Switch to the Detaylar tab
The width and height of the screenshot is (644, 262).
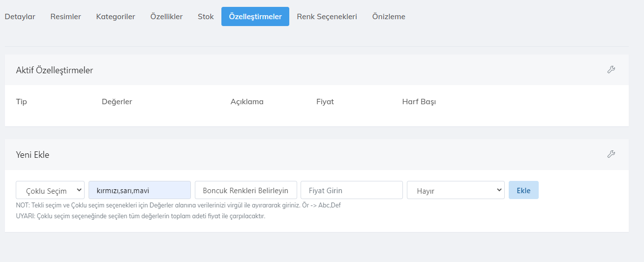click(x=20, y=16)
